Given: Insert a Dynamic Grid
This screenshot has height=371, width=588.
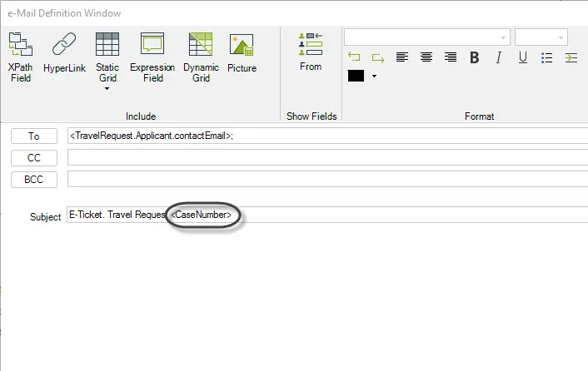Looking at the screenshot, I should point(201,57).
